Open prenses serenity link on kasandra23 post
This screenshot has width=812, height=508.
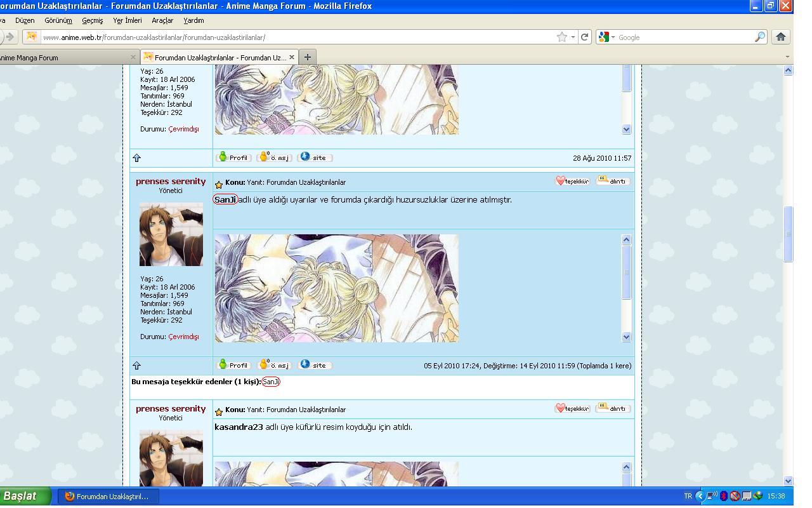pyautogui.click(x=171, y=408)
